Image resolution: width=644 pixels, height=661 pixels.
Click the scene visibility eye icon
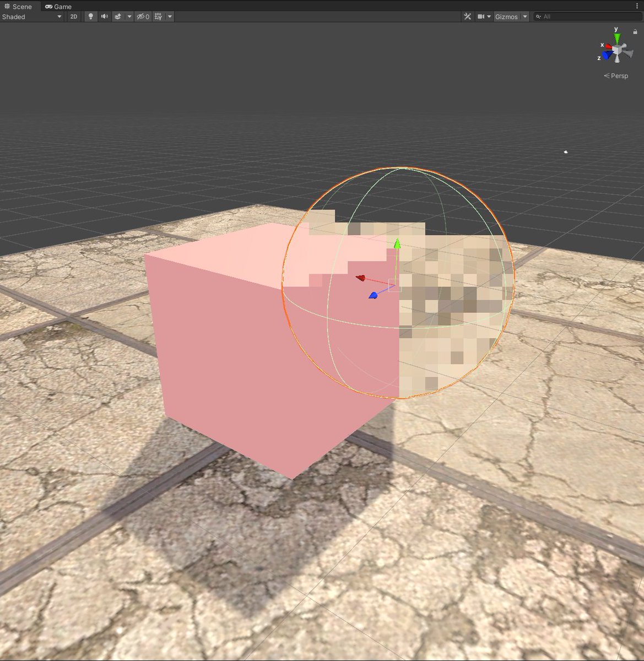tap(140, 17)
